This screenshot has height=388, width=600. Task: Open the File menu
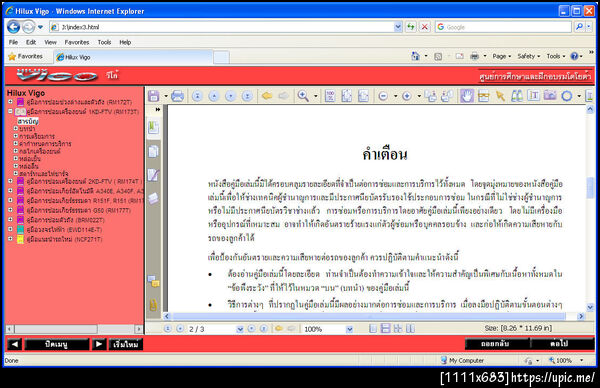[13, 42]
